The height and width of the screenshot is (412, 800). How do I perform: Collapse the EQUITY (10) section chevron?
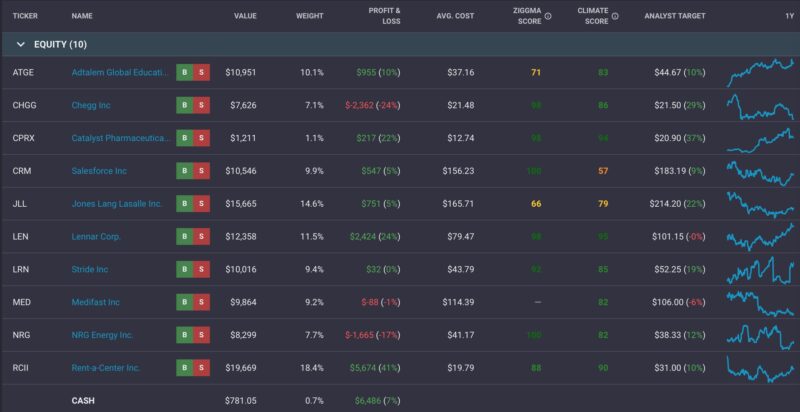pos(21,44)
